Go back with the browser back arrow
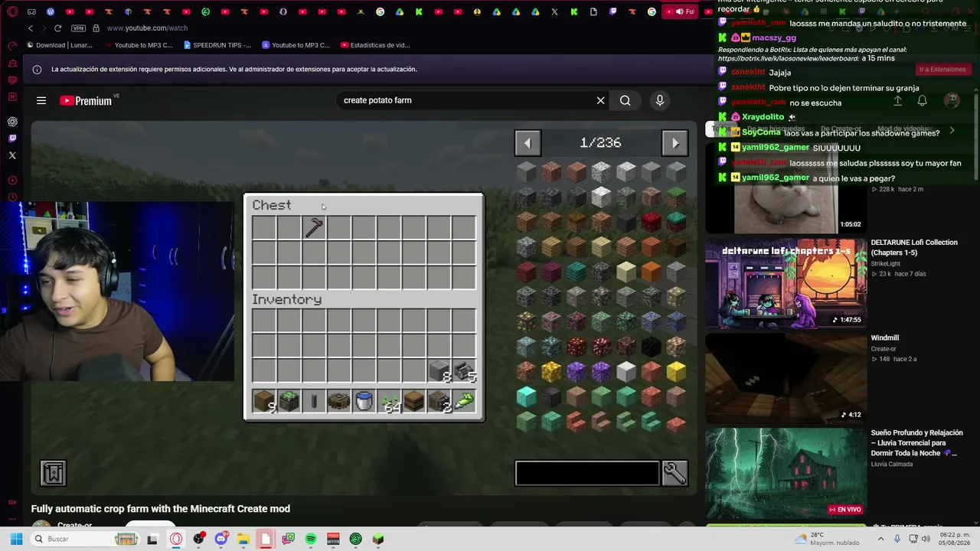 [x=31, y=28]
